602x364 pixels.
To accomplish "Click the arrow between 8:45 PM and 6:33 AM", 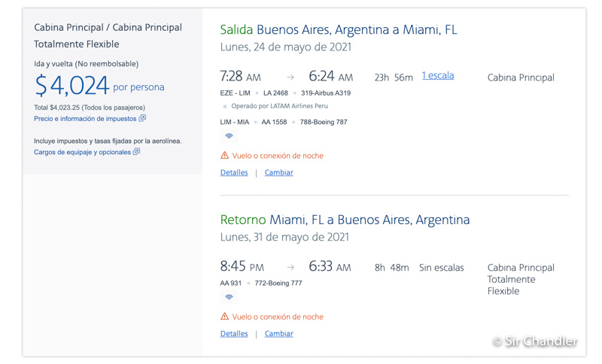I will click(x=290, y=268).
